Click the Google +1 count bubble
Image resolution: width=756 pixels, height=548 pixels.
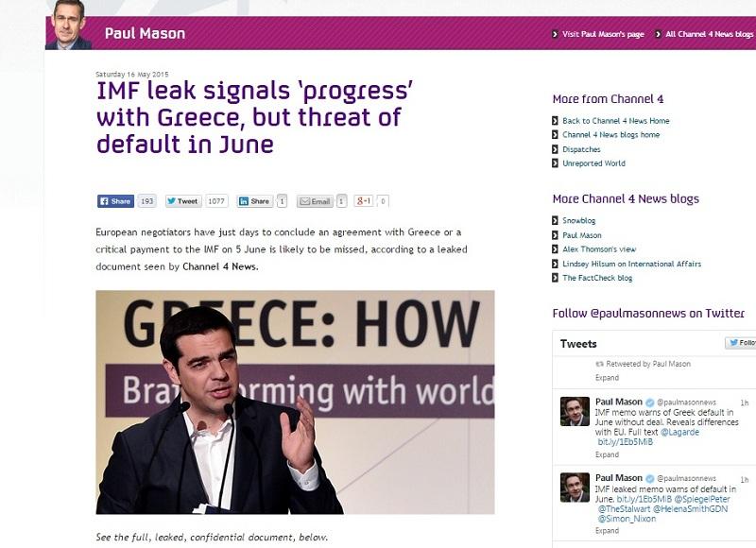click(x=383, y=201)
